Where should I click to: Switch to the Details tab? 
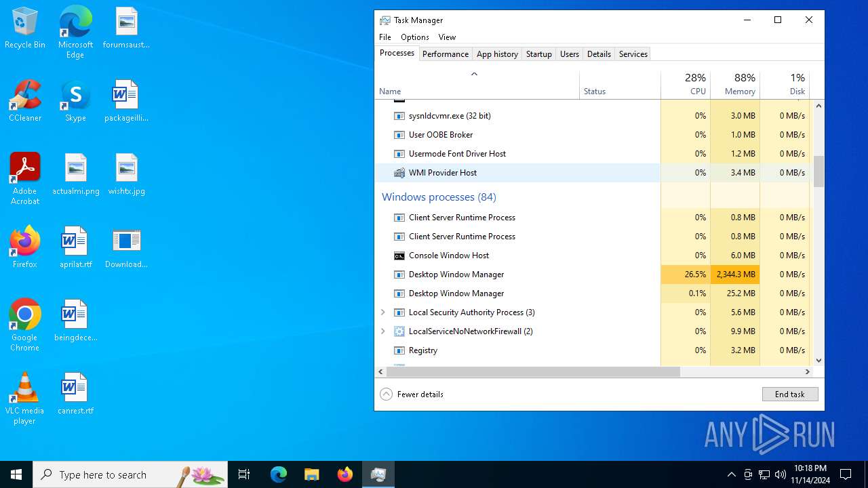(x=599, y=54)
